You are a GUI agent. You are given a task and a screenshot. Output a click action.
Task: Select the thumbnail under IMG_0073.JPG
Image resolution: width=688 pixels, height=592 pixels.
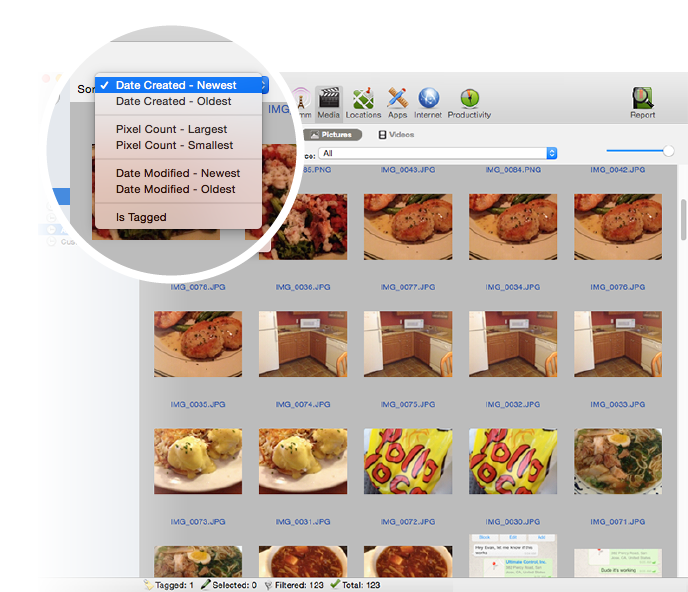[198, 561]
